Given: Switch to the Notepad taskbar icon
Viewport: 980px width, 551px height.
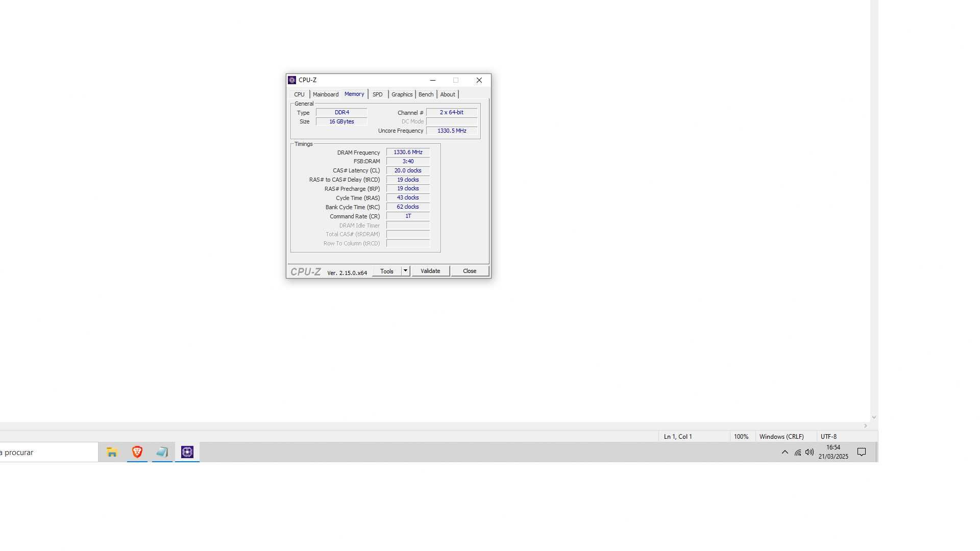Looking at the screenshot, I should (x=162, y=452).
